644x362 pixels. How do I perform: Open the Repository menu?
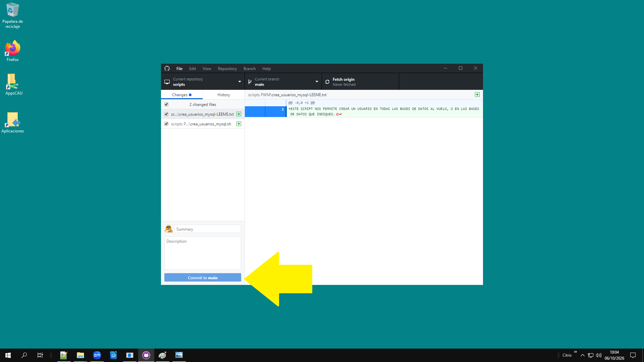click(227, 68)
